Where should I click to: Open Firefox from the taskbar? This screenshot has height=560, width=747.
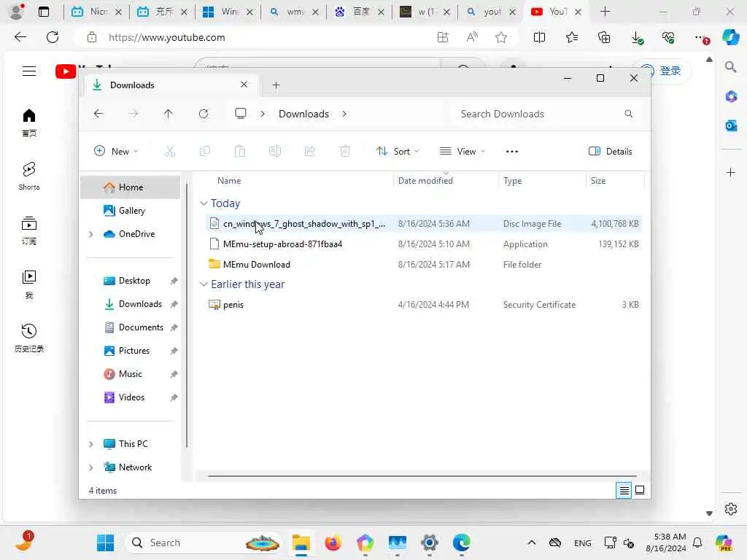tap(333, 542)
